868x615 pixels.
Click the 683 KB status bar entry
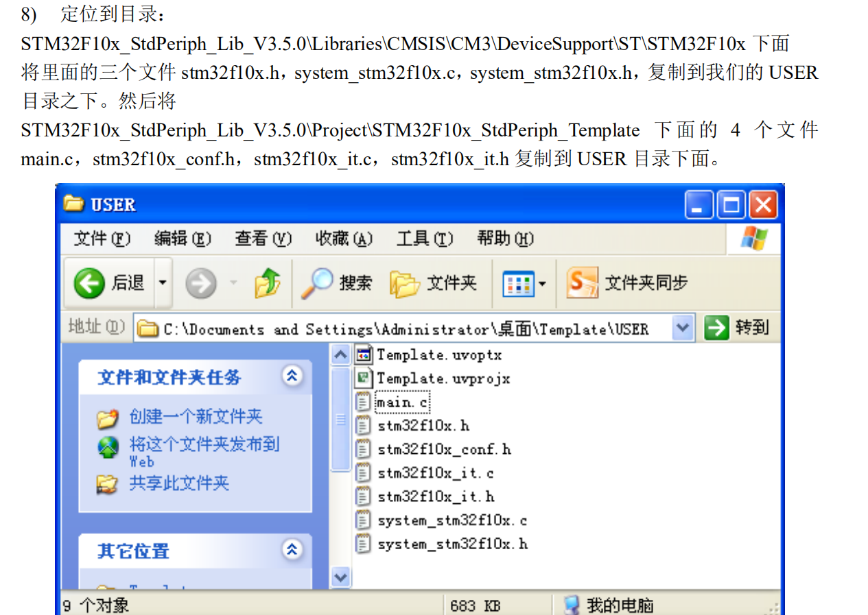475,605
